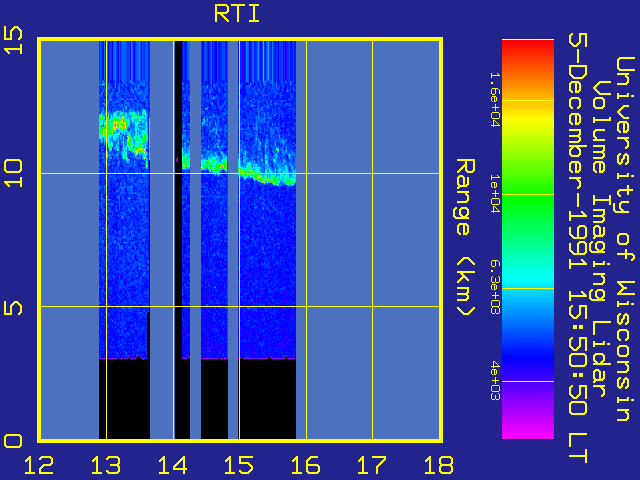
Task: Click the colorbar label 1.6e+04
Action: tap(495, 100)
